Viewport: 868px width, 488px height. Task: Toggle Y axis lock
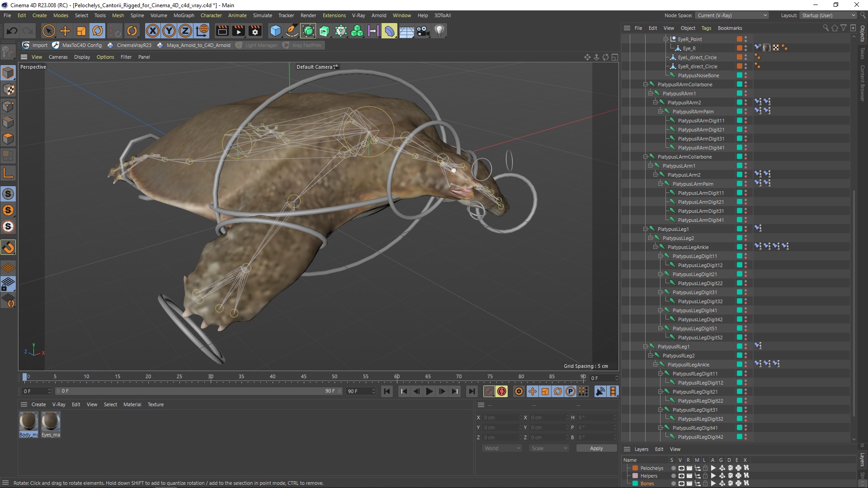coord(169,31)
